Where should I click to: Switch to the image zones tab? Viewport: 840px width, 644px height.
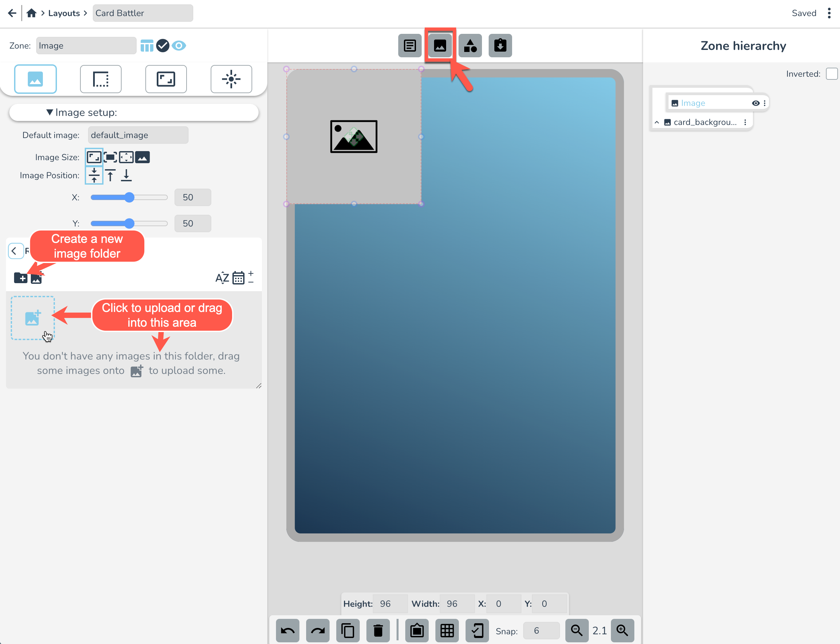pyautogui.click(x=439, y=45)
